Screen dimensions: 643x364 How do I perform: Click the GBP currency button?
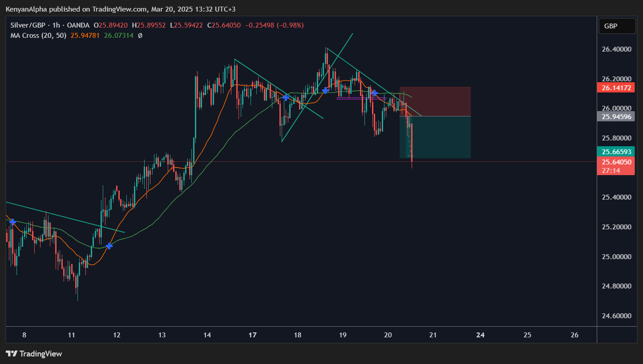click(617, 26)
